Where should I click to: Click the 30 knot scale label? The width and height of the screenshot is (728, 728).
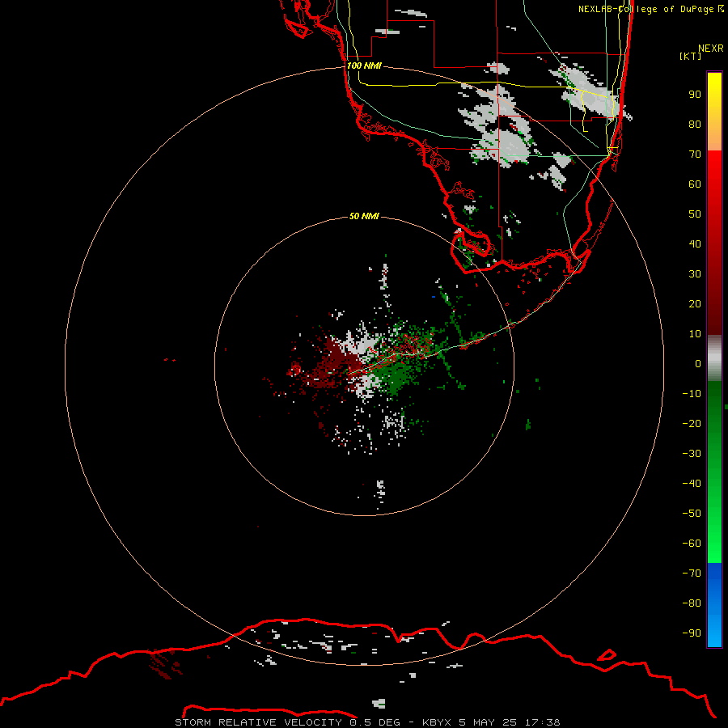(695, 274)
